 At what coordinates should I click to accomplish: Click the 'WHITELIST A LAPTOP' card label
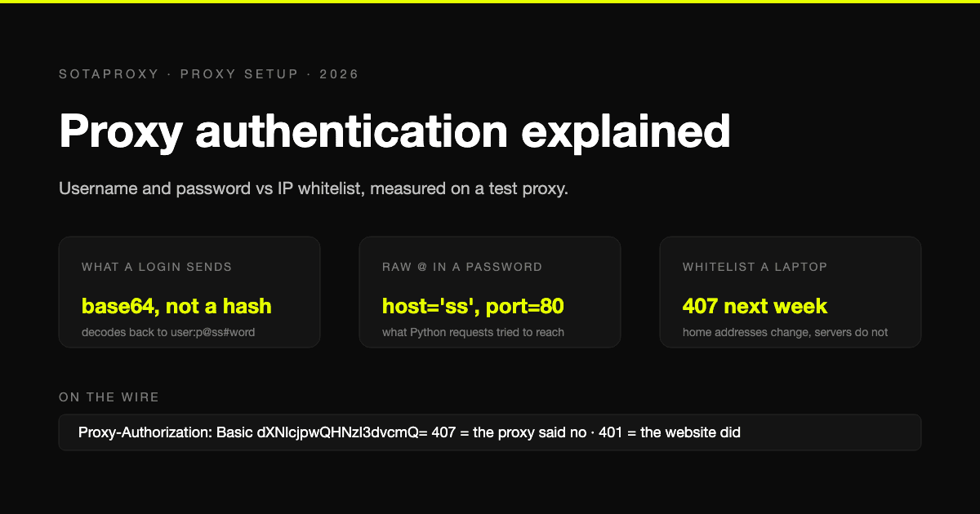click(x=755, y=267)
